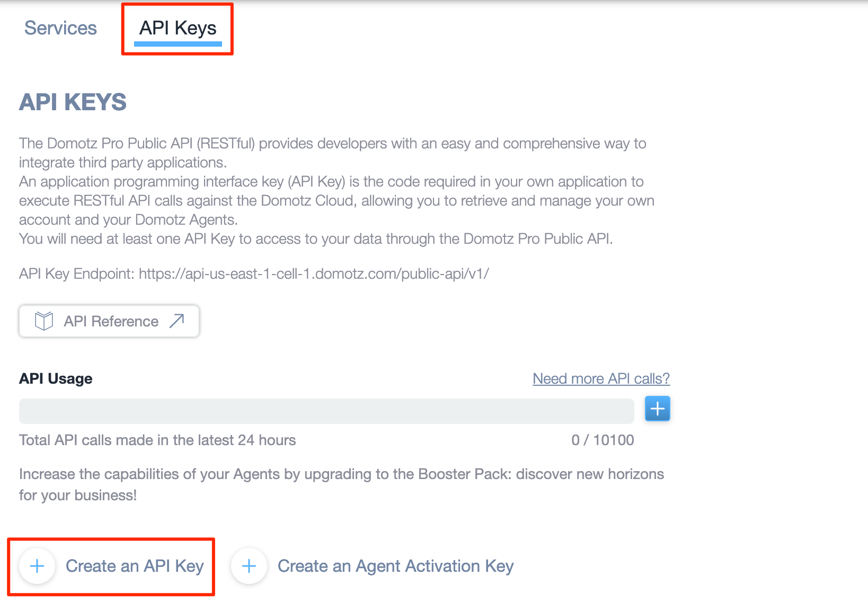Follow the Need more API calls? link
Image resolution: width=868 pixels, height=602 pixels.
[601, 378]
